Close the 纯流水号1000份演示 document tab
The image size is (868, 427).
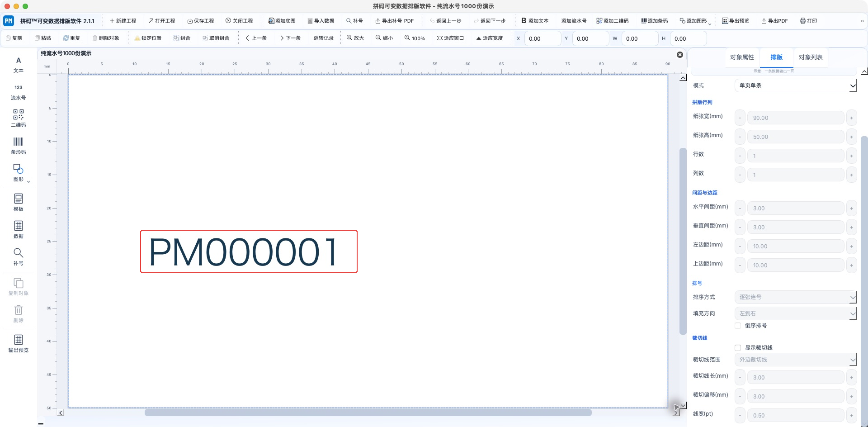pyautogui.click(x=680, y=55)
